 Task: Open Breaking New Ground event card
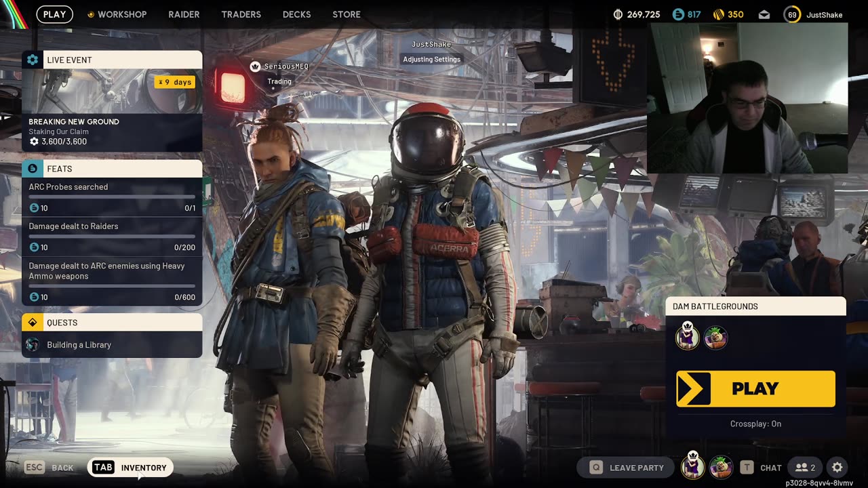[x=112, y=110]
